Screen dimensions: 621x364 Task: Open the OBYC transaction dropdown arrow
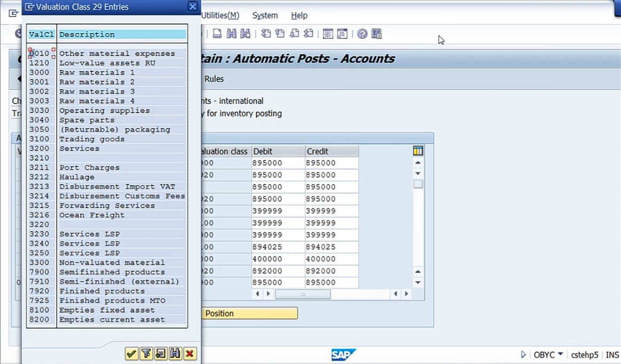point(561,354)
